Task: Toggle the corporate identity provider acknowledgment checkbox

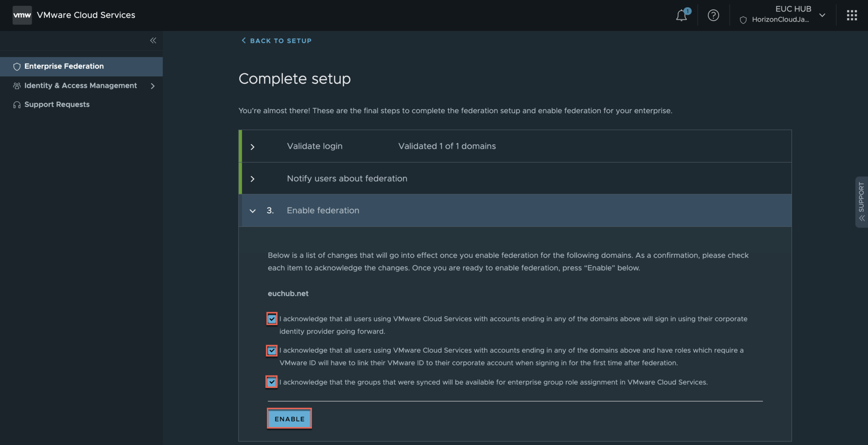Action: point(272,319)
